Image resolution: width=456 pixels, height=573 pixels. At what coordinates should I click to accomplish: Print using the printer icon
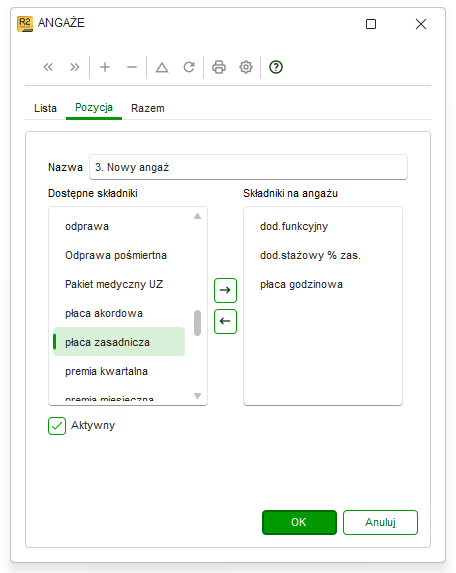219,67
